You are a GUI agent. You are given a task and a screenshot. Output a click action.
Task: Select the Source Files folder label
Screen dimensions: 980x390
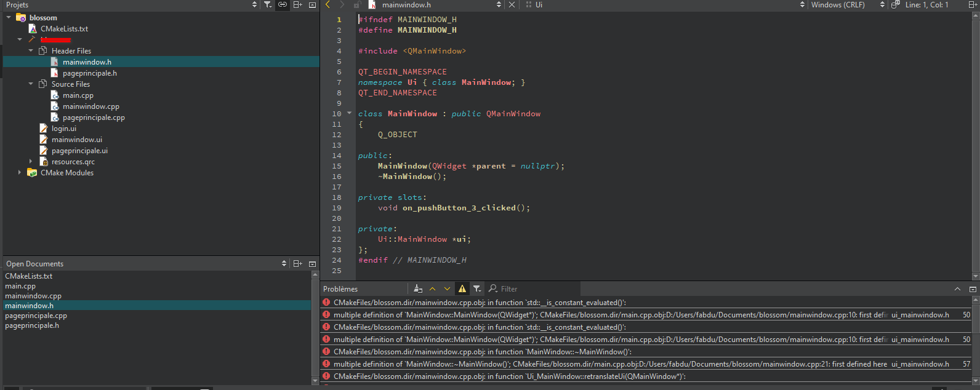(71, 84)
